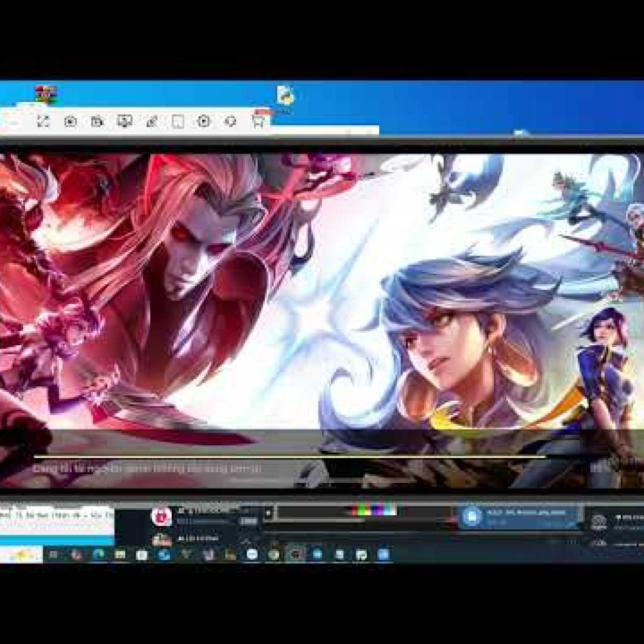644x644 pixels.
Task: Click the game loading progress bar
Action: (289, 457)
